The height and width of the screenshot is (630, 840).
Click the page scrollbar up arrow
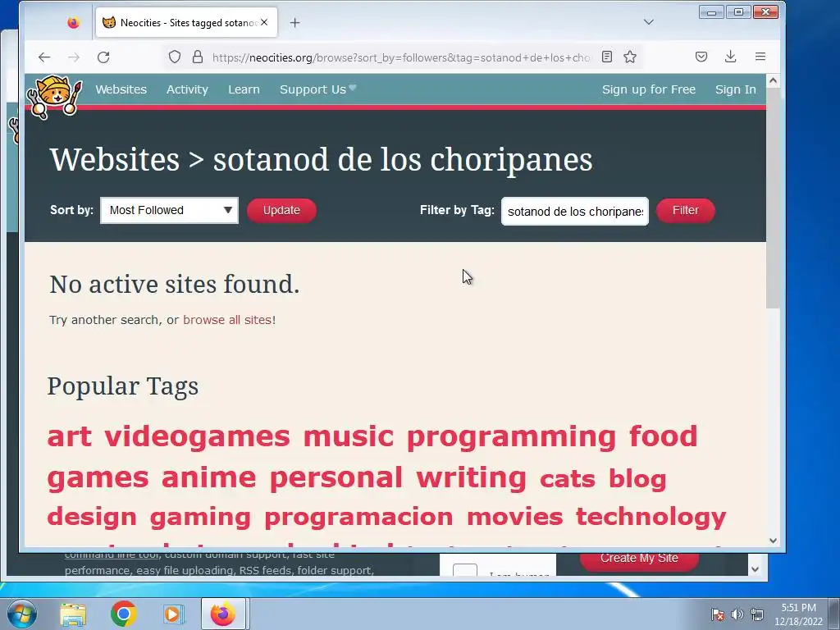pyautogui.click(x=773, y=81)
